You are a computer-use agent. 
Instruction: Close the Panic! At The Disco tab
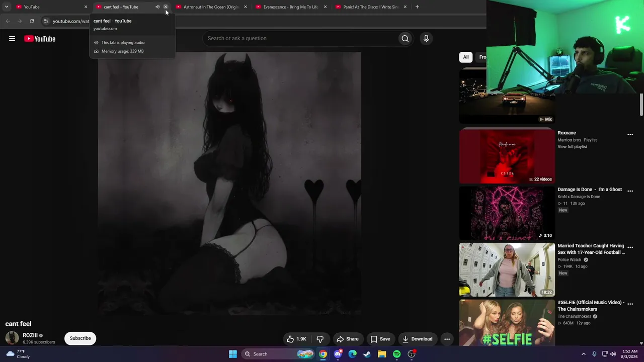pyautogui.click(x=405, y=7)
